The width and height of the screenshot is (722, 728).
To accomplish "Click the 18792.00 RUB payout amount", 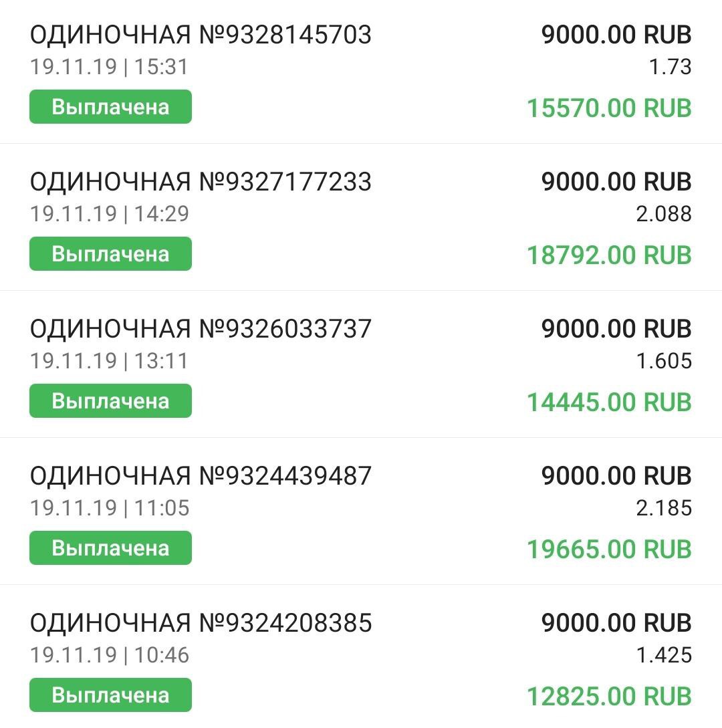I will point(609,255).
